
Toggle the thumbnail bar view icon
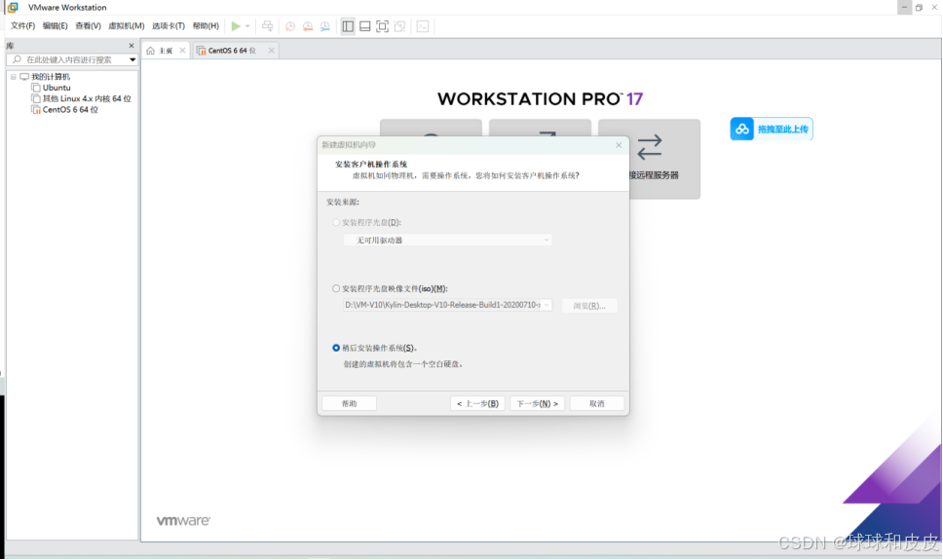click(x=364, y=26)
